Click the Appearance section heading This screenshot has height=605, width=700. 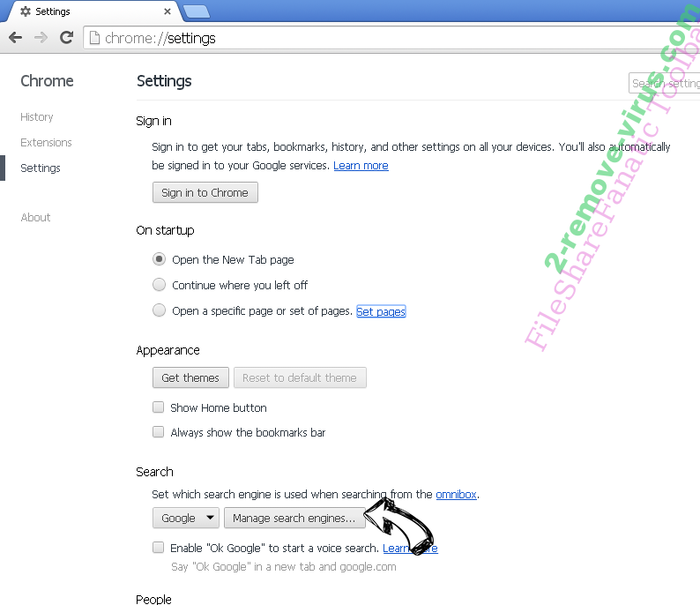(x=168, y=350)
